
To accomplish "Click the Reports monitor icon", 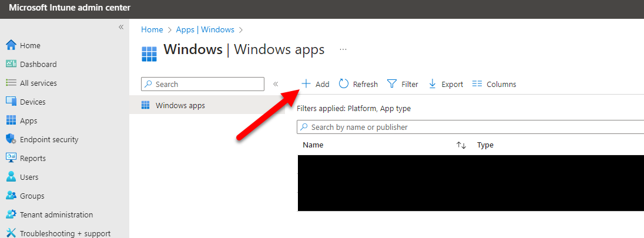I will 11,158.
